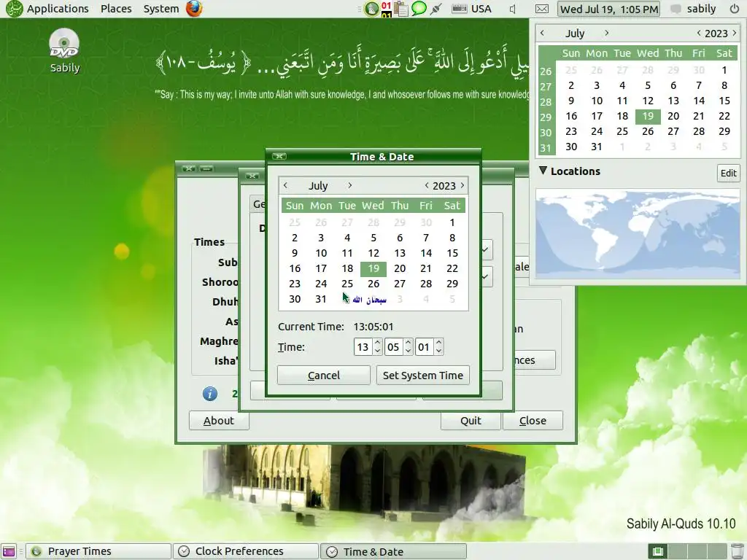
Task: Select July 19 in panel calendar popup
Action: (648, 116)
